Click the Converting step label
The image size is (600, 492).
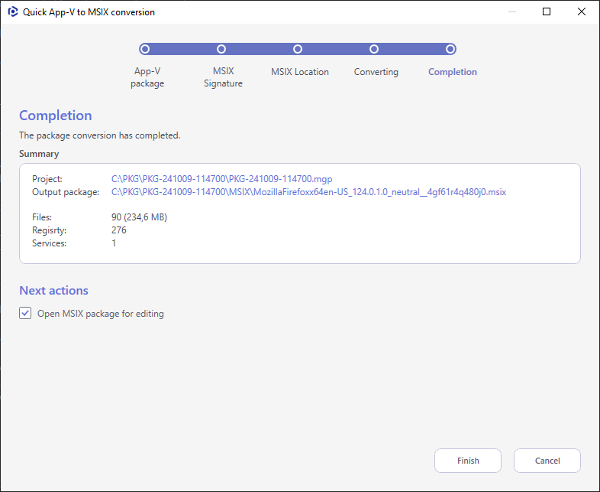point(376,72)
